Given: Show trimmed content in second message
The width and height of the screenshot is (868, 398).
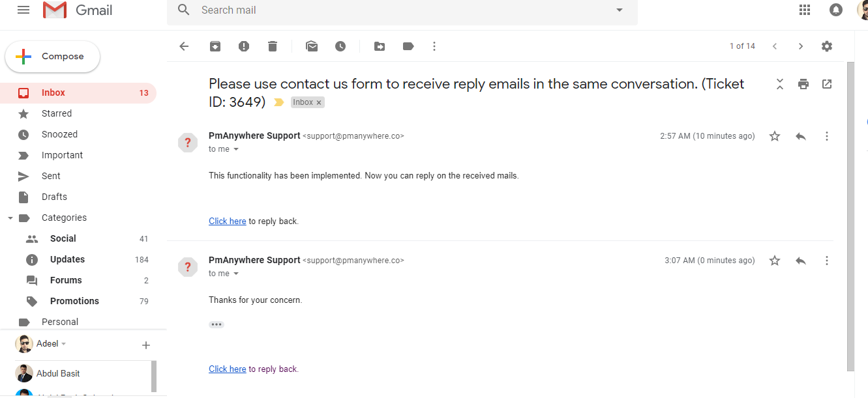Looking at the screenshot, I should pyautogui.click(x=217, y=324).
